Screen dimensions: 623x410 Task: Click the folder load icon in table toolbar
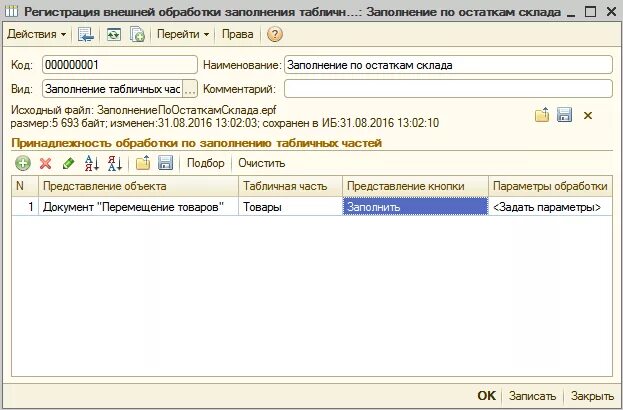143,163
